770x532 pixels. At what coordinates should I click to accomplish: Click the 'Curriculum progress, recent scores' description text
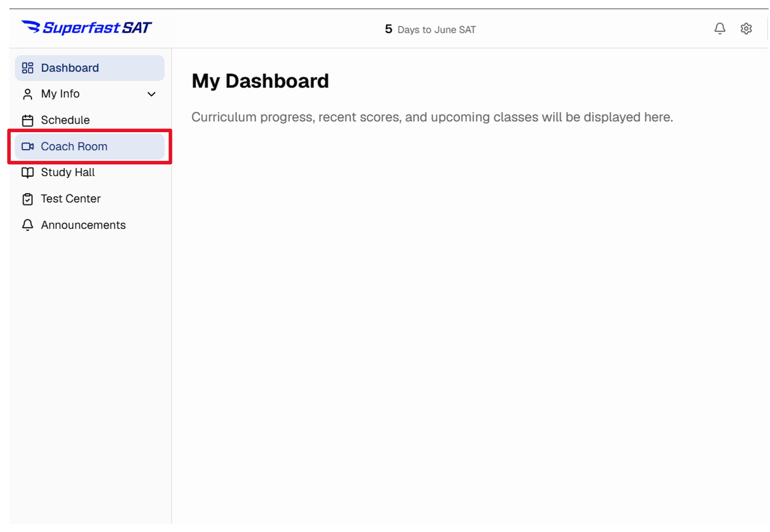tap(432, 117)
